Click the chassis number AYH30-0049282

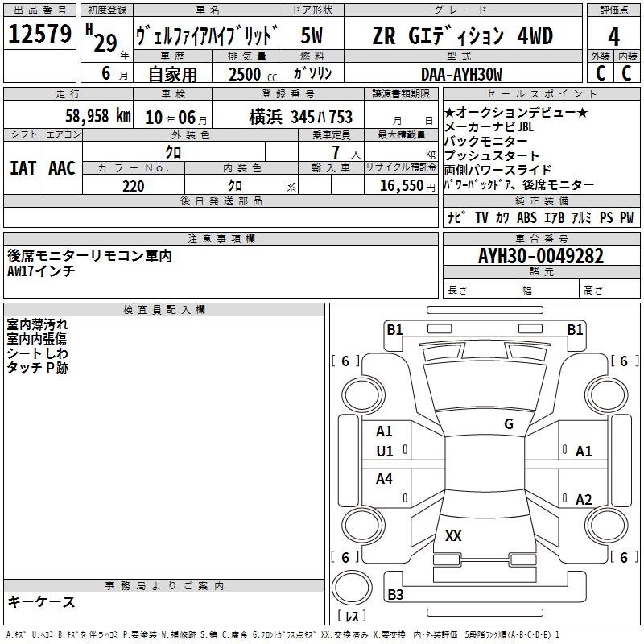pos(541,256)
